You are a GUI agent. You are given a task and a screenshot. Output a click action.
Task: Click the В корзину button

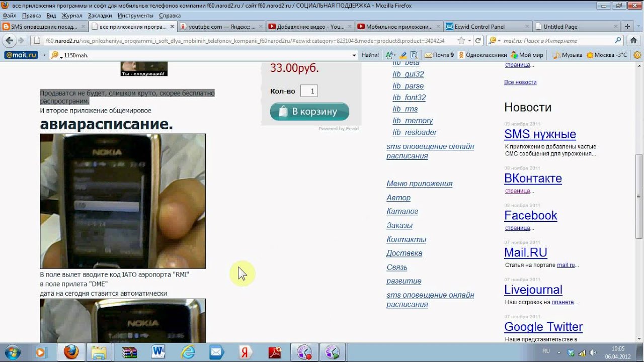(309, 112)
